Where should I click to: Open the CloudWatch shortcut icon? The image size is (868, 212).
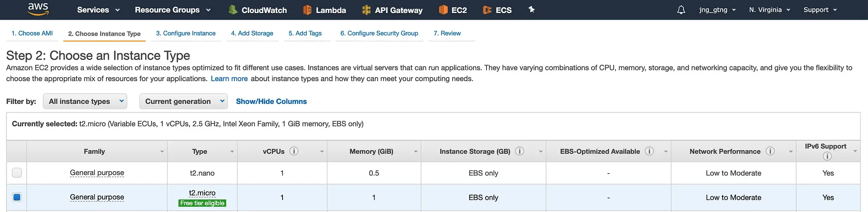[x=233, y=10]
